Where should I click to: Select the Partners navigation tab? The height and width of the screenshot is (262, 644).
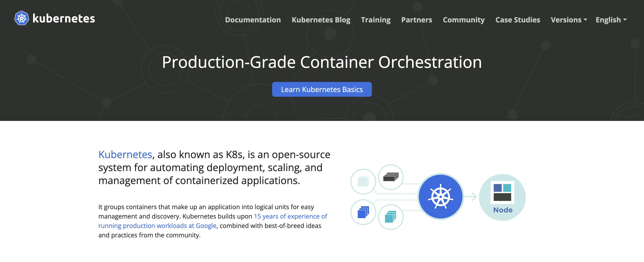click(416, 19)
